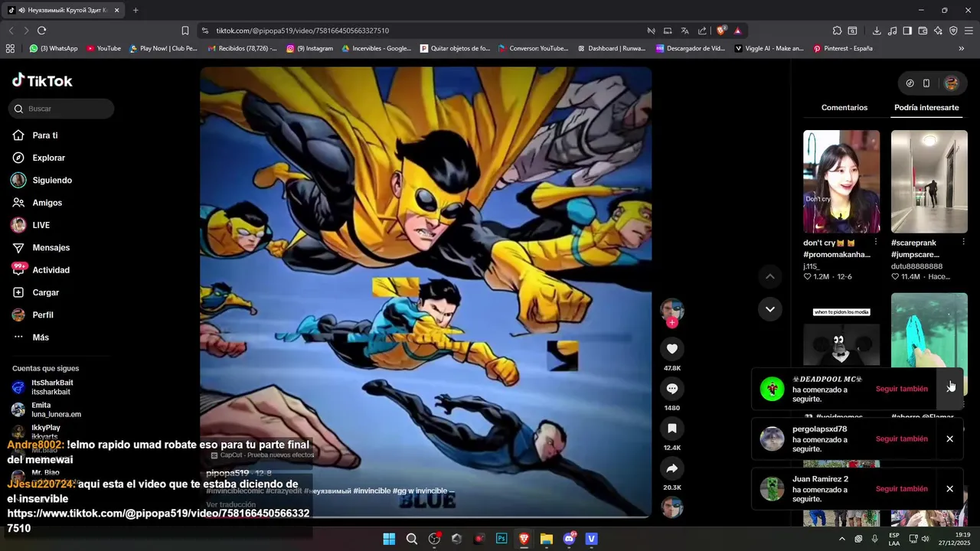Image resolution: width=980 pixels, height=551 pixels.
Task: Open the browser hamburger menu
Action: click(969, 31)
